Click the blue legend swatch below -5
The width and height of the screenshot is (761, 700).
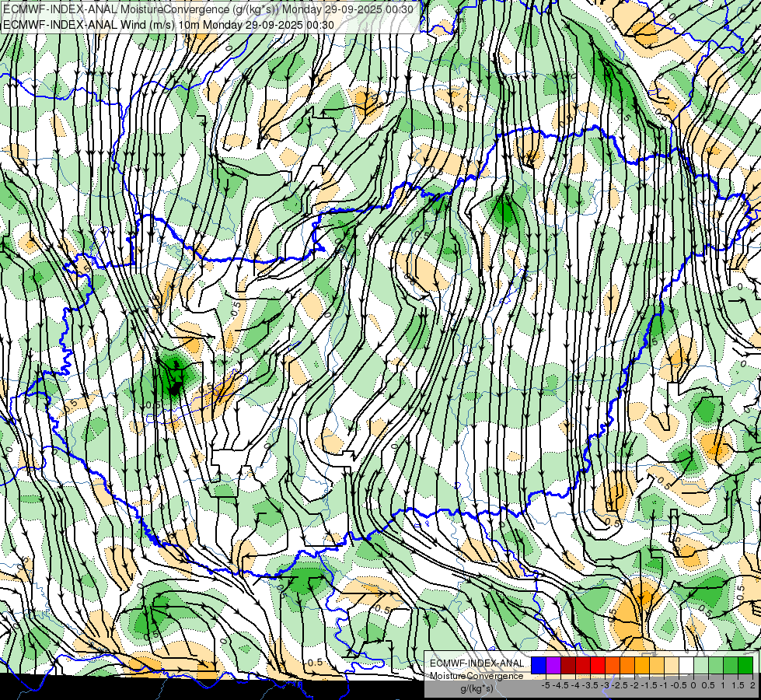tap(539, 666)
